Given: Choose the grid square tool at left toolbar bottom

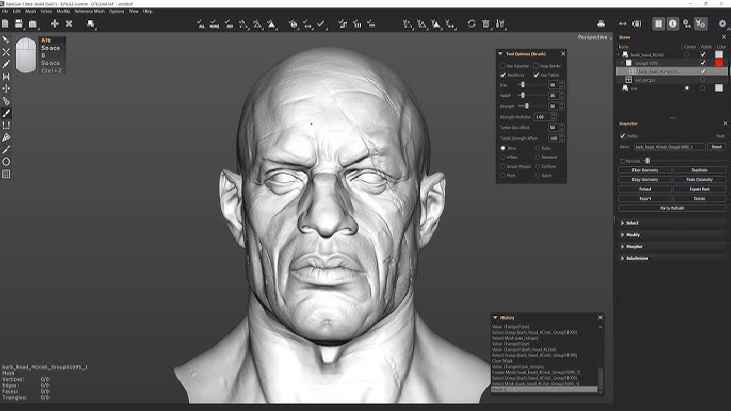Looking at the screenshot, I should point(7,174).
